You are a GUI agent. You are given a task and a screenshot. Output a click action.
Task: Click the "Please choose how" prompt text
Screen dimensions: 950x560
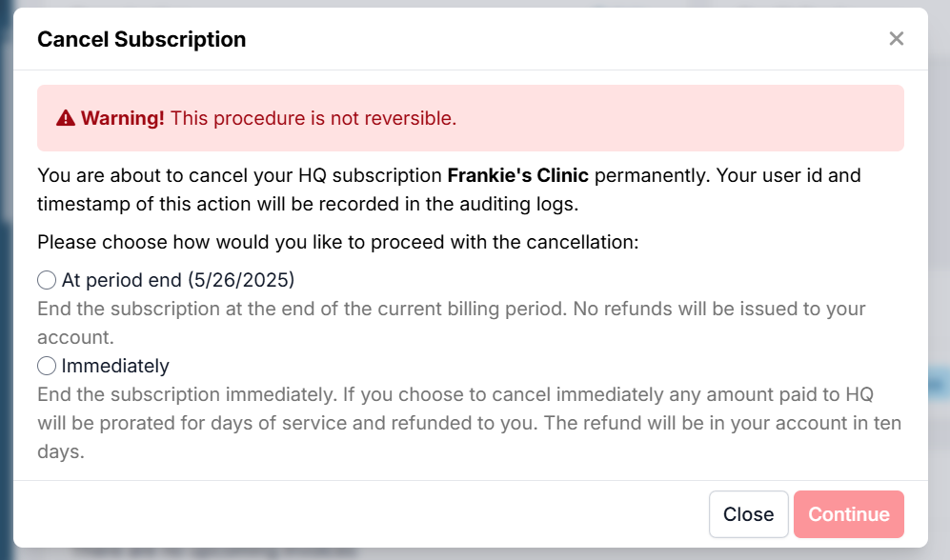click(x=337, y=242)
